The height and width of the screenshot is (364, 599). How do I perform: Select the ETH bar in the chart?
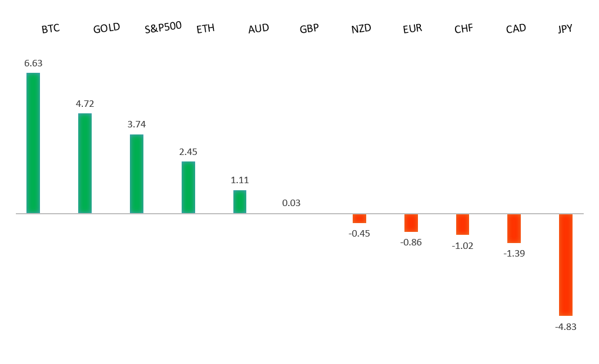pos(188,187)
